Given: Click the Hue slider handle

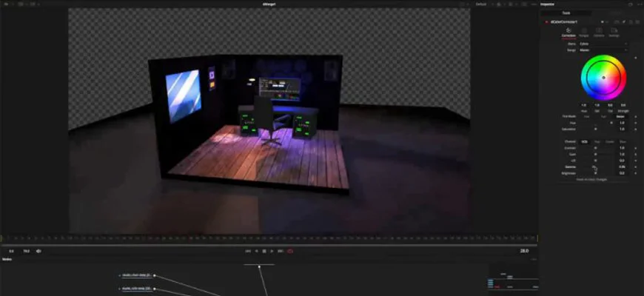Looking at the screenshot, I should (x=611, y=123).
